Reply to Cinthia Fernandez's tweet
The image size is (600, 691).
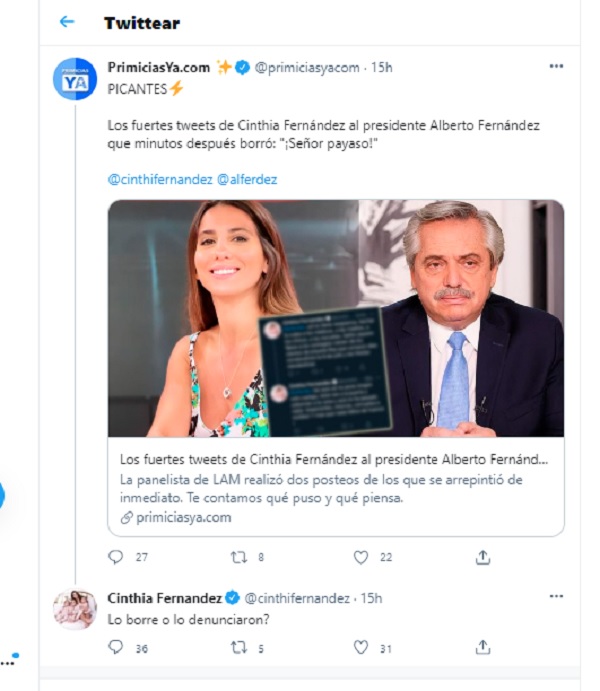pos(116,648)
